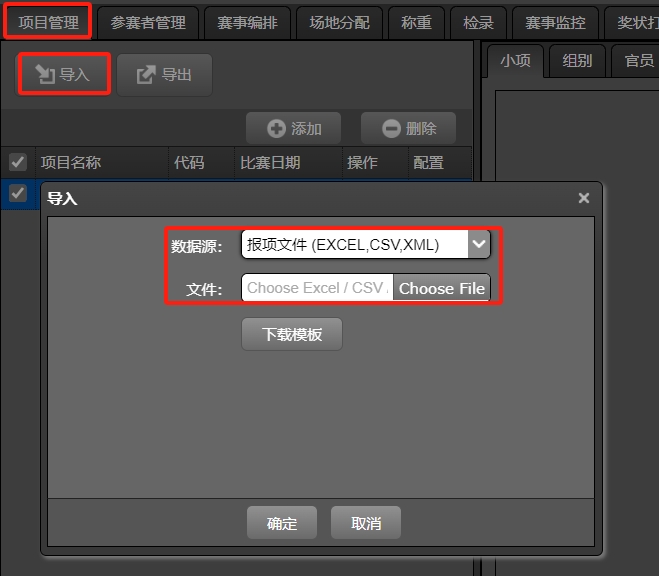Image resolution: width=659 pixels, height=576 pixels.
Task: Switch to the 参赛者管理 tab
Action: click(148, 23)
